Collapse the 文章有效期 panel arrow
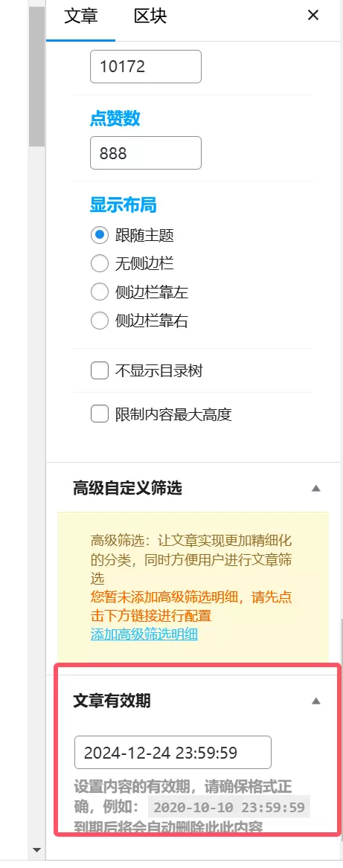The height and width of the screenshot is (868, 343). [x=316, y=701]
